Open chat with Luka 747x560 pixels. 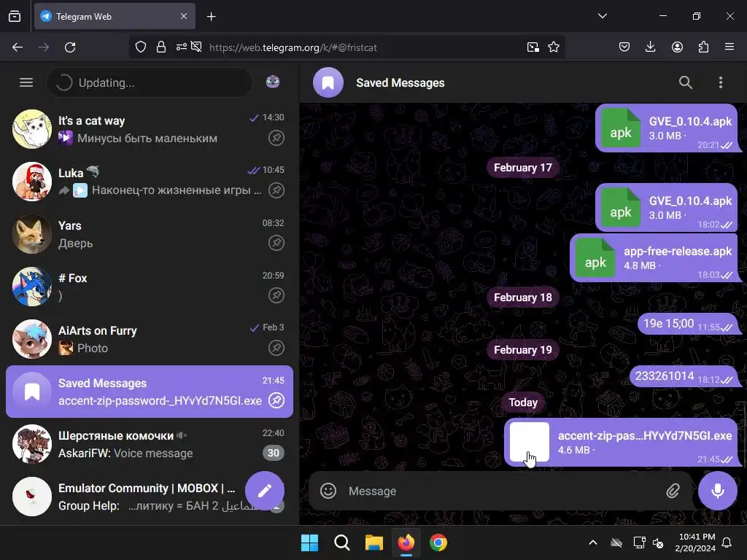pyautogui.click(x=149, y=182)
